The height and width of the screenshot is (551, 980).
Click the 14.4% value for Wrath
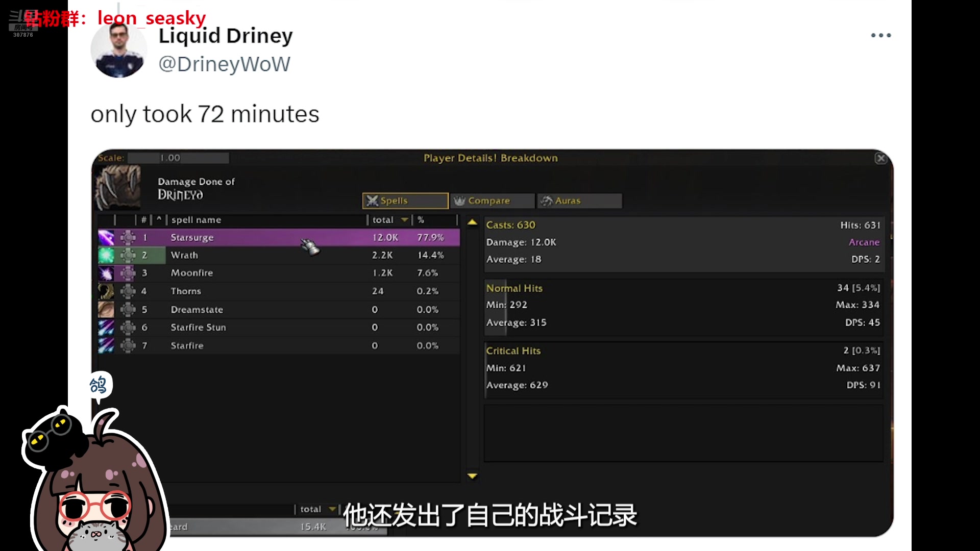430,255
